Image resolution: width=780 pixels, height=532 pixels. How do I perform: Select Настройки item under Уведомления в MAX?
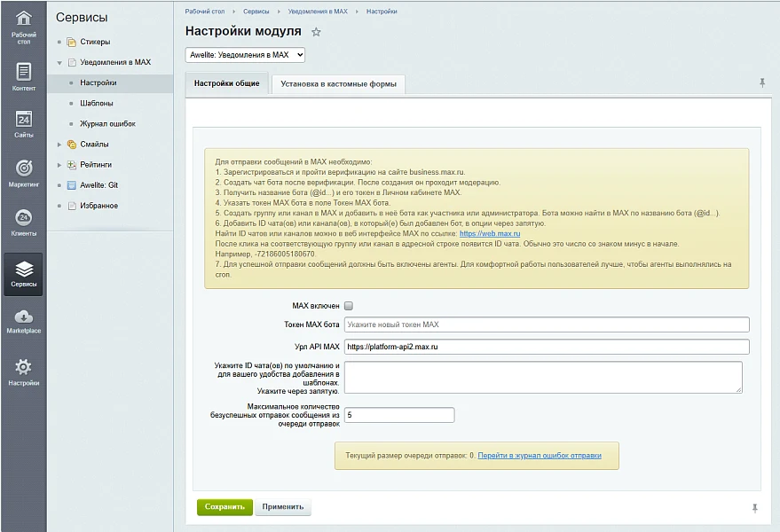[98, 82]
